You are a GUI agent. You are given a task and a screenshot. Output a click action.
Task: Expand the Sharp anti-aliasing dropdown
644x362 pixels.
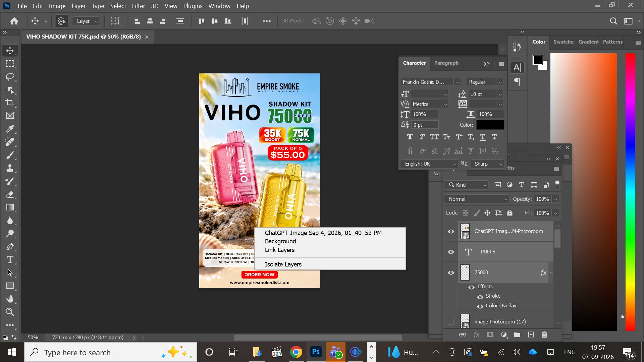pyautogui.click(x=488, y=164)
